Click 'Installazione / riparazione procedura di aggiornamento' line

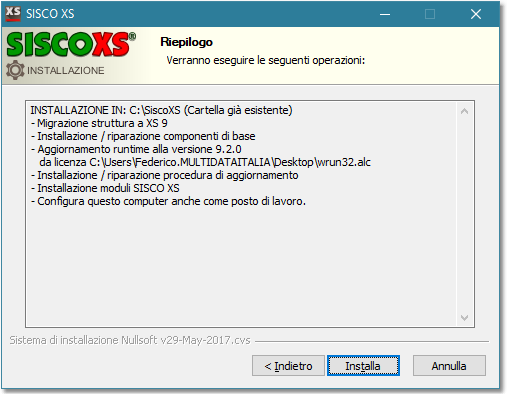point(165,175)
